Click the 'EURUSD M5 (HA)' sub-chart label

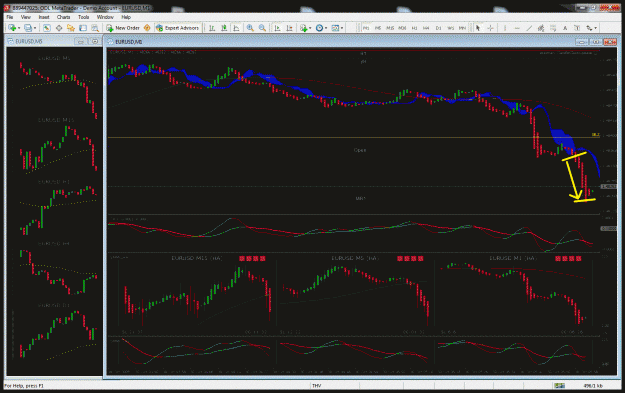point(355,258)
